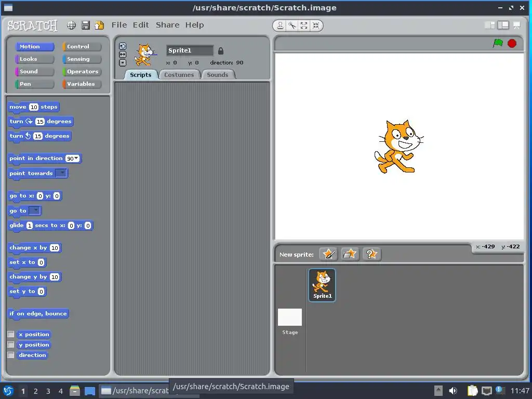Click the if on edge, bounce block
Image resolution: width=532 pixels, height=399 pixels.
coord(38,314)
